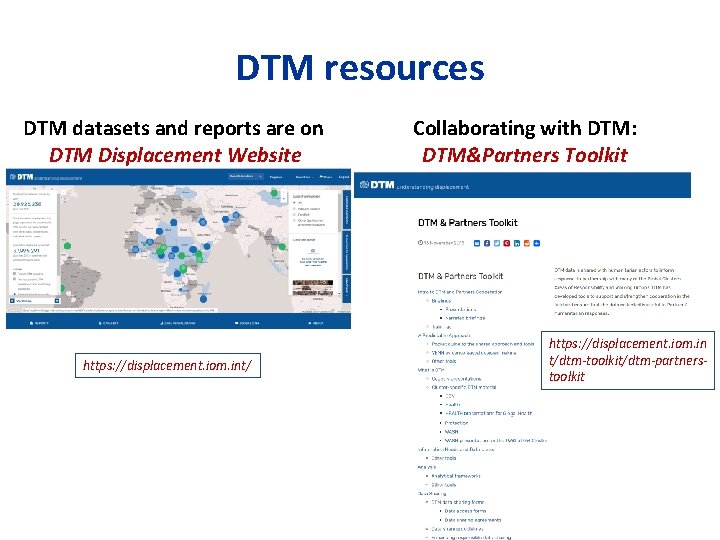Open the 'WASH' link in toolkit list

[451, 432]
